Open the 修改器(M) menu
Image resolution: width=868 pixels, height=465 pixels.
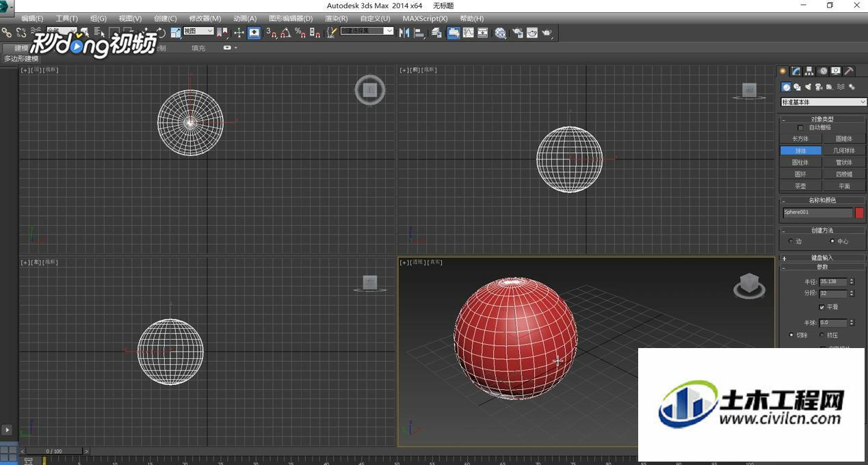(205, 18)
